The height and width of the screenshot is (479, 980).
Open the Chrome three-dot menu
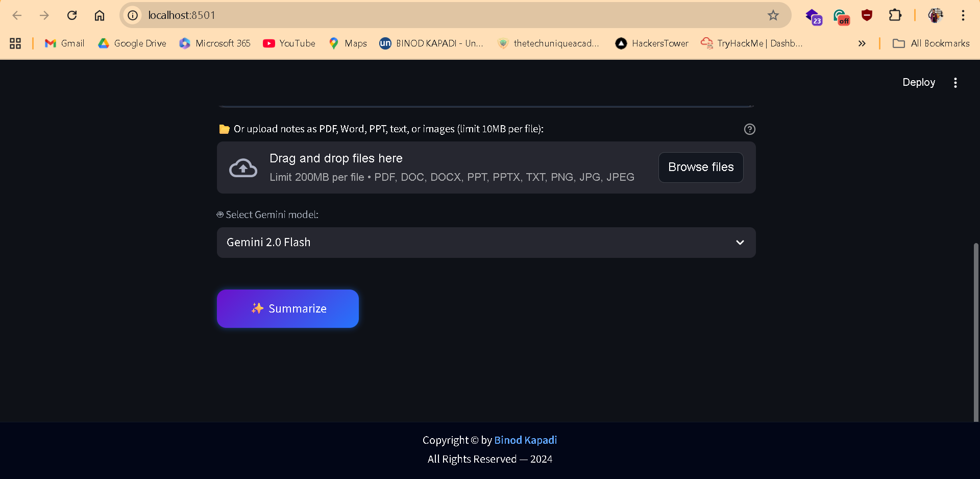pos(964,15)
